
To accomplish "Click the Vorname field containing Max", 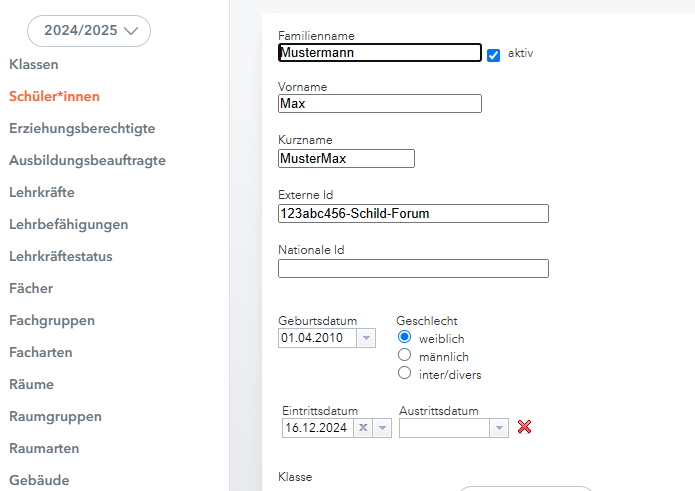I will click(380, 104).
